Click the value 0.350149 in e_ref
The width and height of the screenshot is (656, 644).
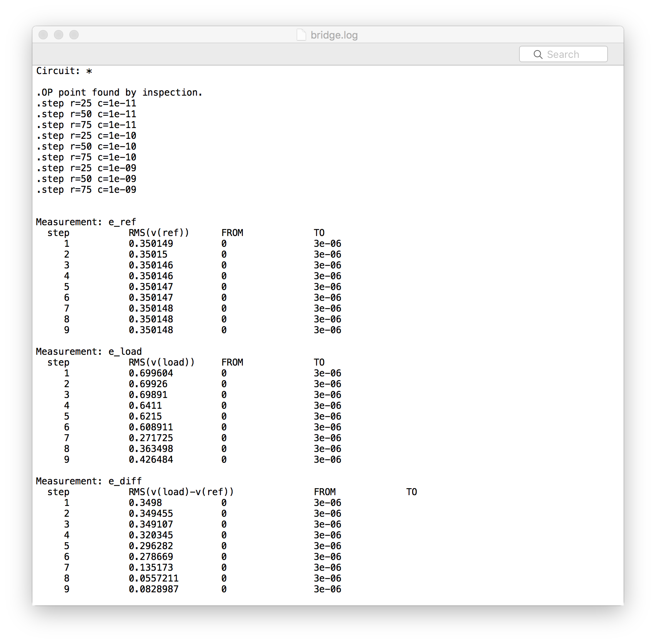point(151,244)
